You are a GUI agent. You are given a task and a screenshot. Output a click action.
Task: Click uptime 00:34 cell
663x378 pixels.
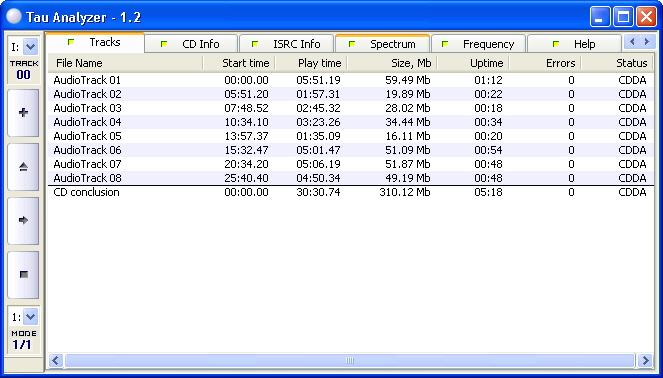pyautogui.click(x=488, y=122)
